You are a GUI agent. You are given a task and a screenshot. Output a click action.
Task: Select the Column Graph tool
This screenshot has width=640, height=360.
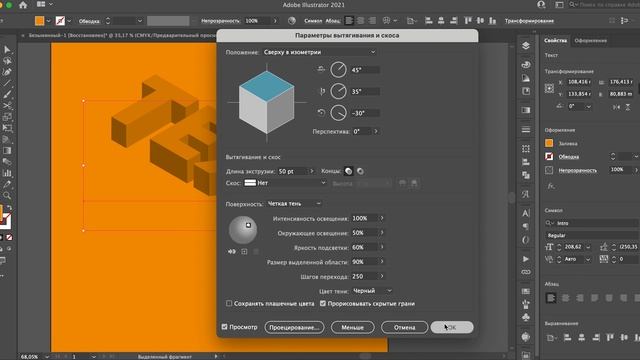pos(7,173)
